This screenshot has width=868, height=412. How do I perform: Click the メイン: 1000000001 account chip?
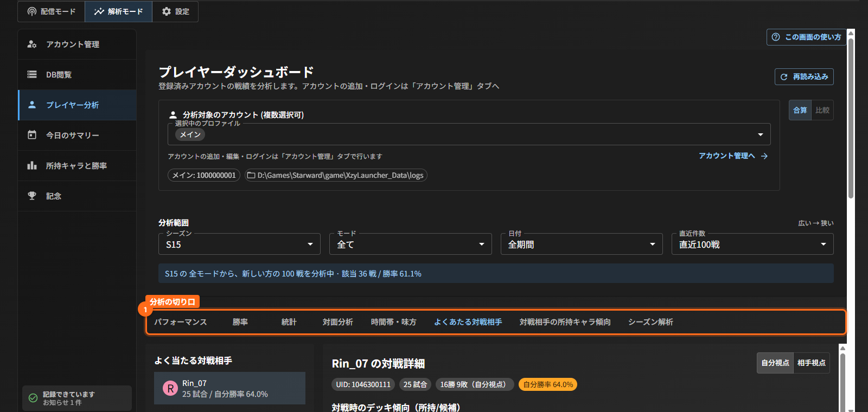click(204, 175)
